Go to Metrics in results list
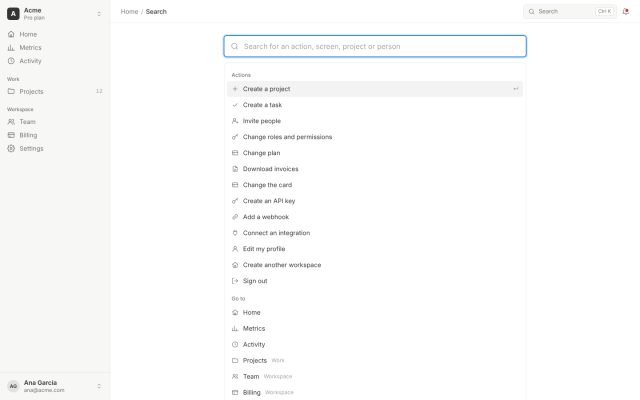 coord(375,329)
